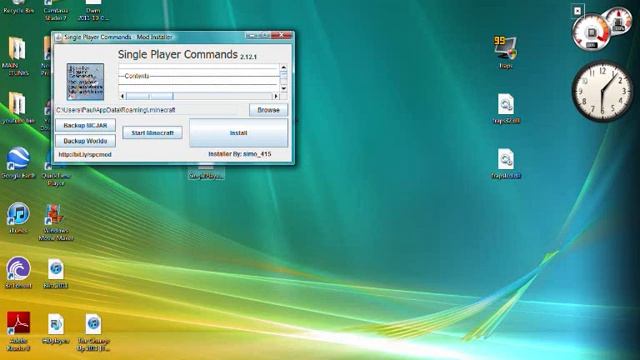Screen dimensions: 640x360
Task: Click the Contents heading in the text pane
Action: point(137,76)
